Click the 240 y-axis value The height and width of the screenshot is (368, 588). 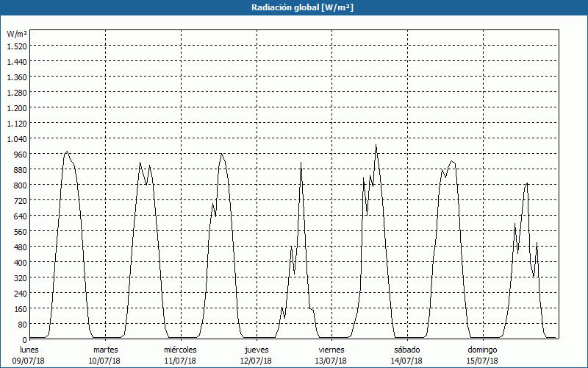click(21, 294)
